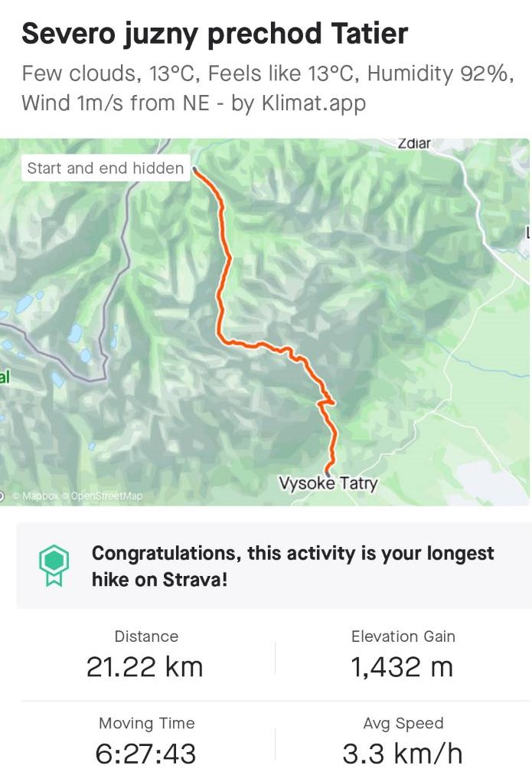532x782 pixels.
Task: Open the OpenStreetMap attribution link
Action: [x=104, y=496]
